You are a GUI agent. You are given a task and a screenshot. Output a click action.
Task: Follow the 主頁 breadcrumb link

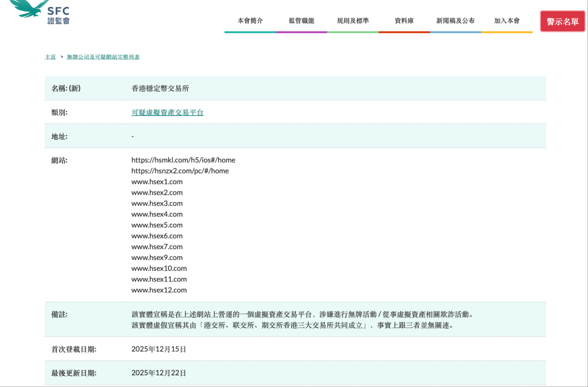pyautogui.click(x=51, y=57)
